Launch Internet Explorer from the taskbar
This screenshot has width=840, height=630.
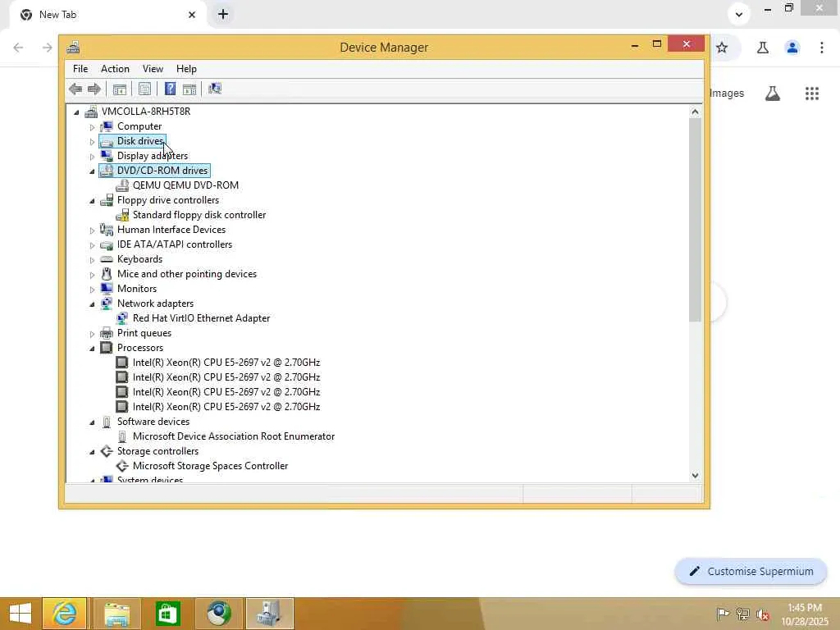pos(64,614)
